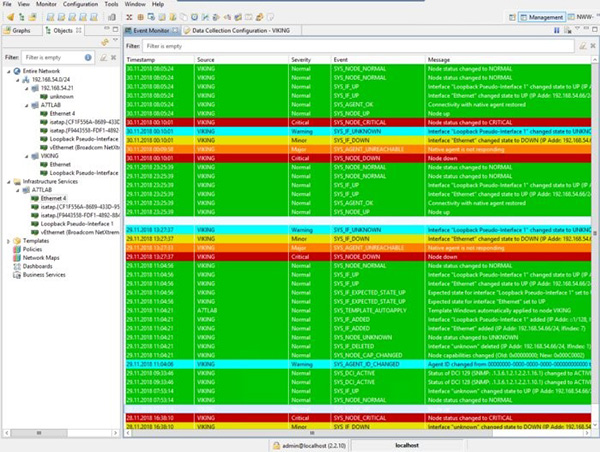
Task: Select the unknown interface tree item
Action: (61, 97)
